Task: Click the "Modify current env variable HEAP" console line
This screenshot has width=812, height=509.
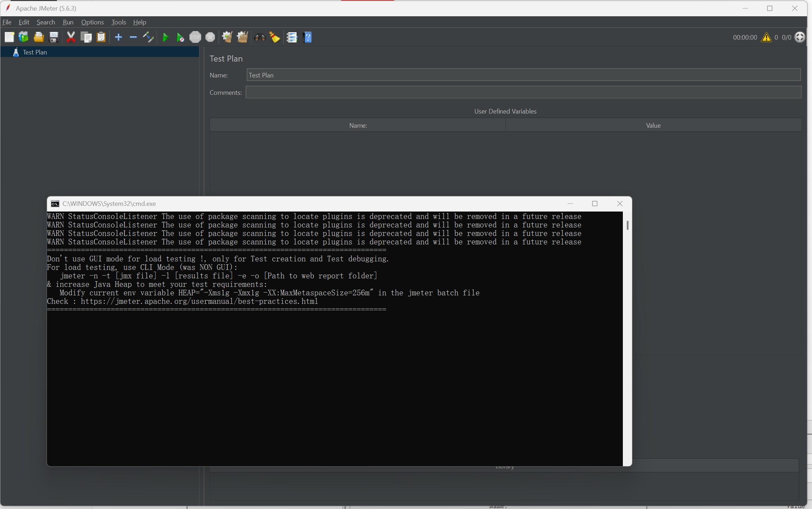Action: 269,293
